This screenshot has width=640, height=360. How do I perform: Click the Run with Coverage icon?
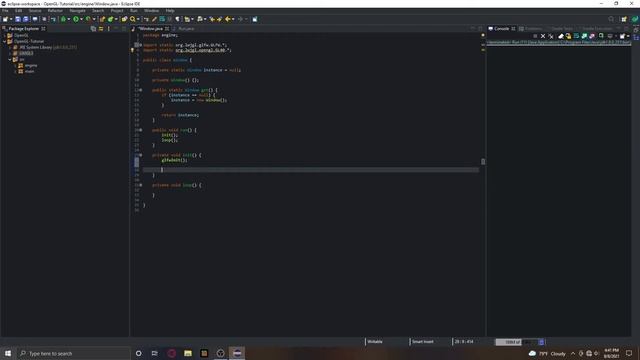[88, 19]
